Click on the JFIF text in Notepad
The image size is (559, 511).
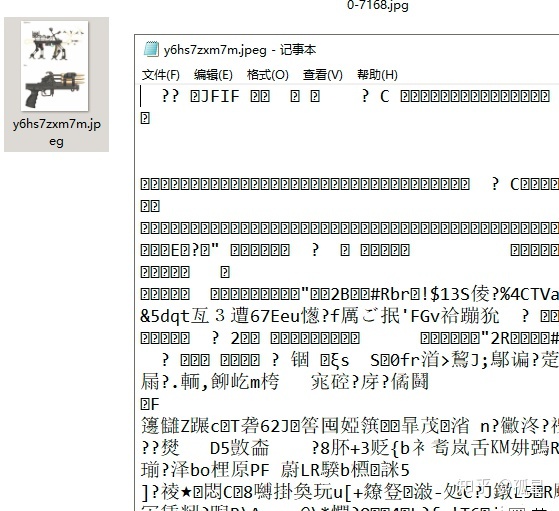click(220, 96)
